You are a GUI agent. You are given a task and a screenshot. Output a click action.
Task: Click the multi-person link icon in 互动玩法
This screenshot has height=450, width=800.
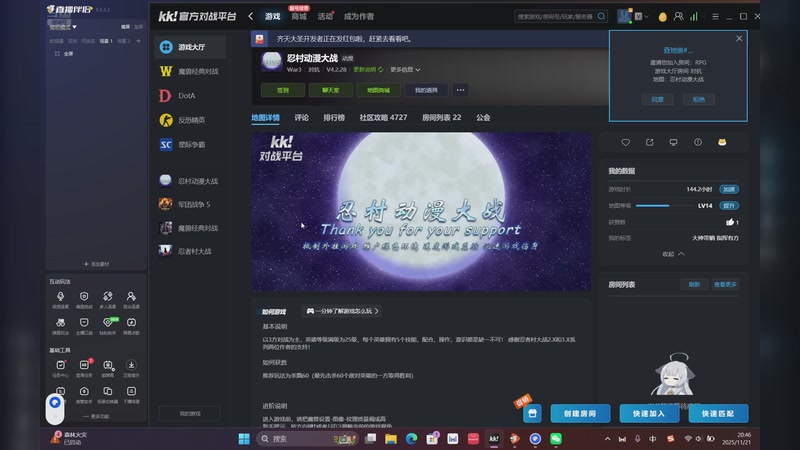tap(108, 296)
